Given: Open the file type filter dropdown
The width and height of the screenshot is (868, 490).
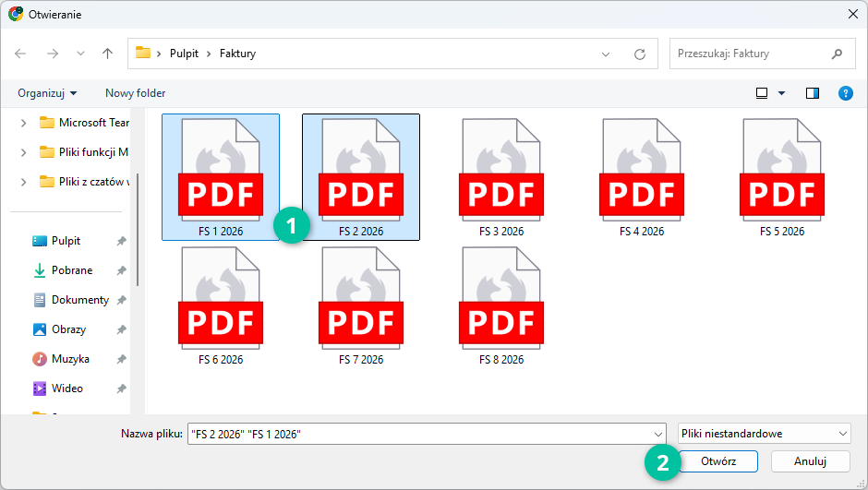Looking at the screenshot, I should click(764, 434).
